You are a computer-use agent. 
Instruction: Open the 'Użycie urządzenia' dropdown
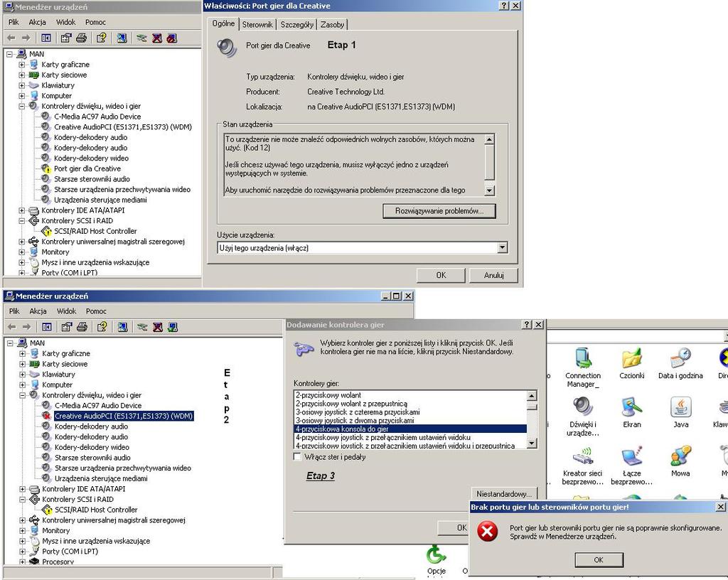click(x=503, y=248)
